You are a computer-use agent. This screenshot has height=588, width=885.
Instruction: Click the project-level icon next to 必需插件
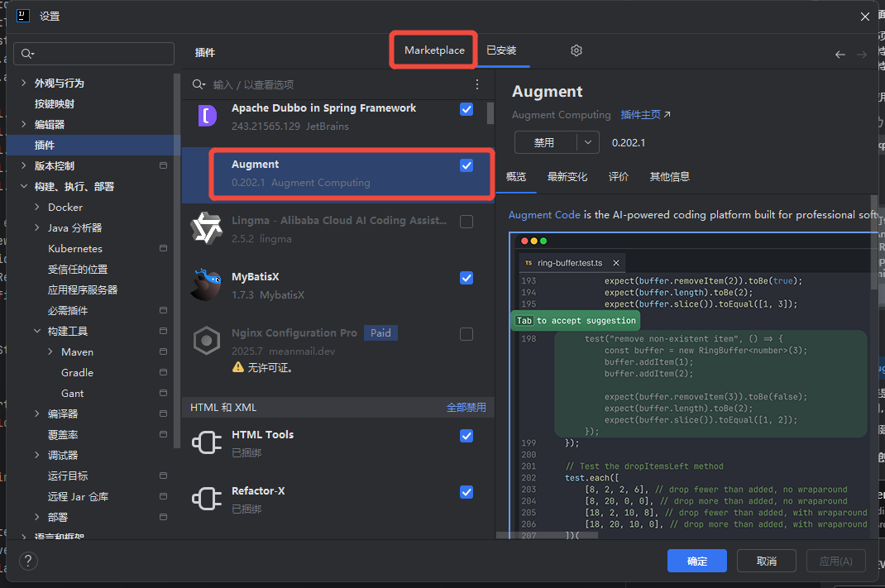pos(163,310)
